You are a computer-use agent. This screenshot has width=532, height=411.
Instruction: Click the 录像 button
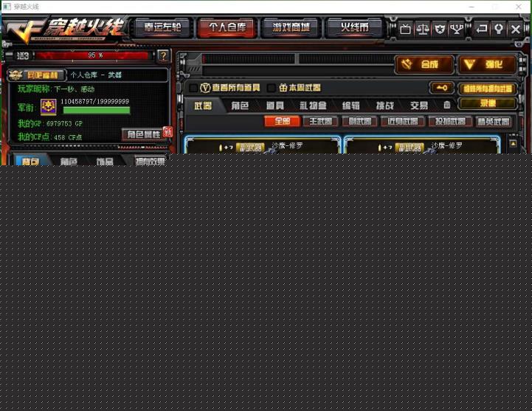point(488,103)
